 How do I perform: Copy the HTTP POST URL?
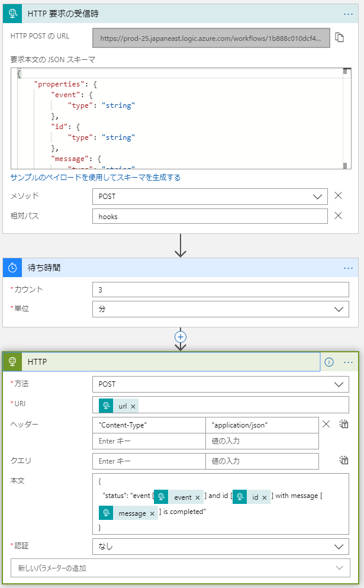340,38
